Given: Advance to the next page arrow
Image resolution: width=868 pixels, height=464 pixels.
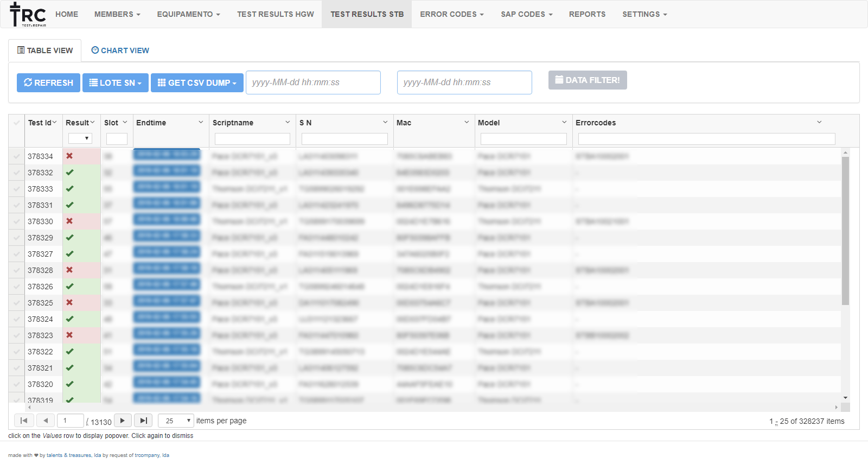Looking at the screenshot, I should pos(123,421).
